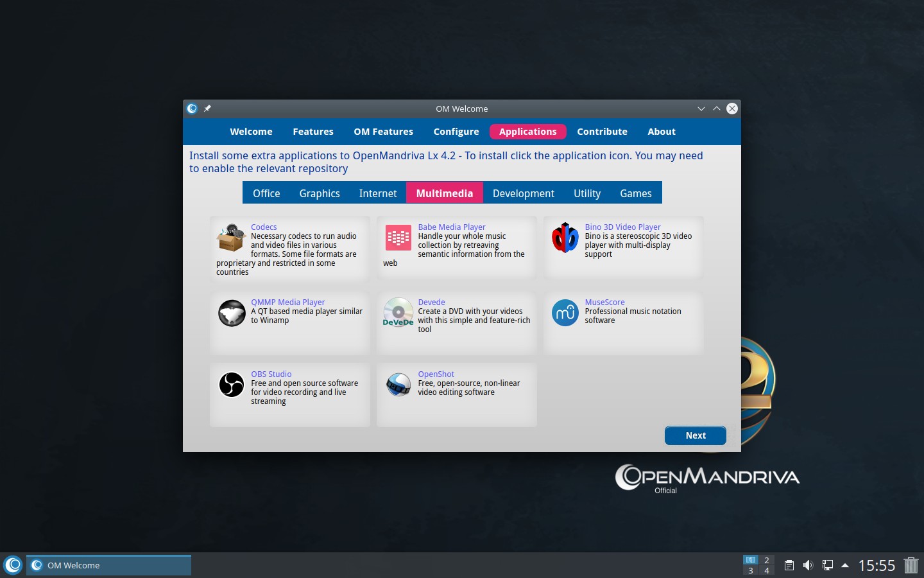
Task: Open the volume control in system tray
Action: (x=808, y=565)
